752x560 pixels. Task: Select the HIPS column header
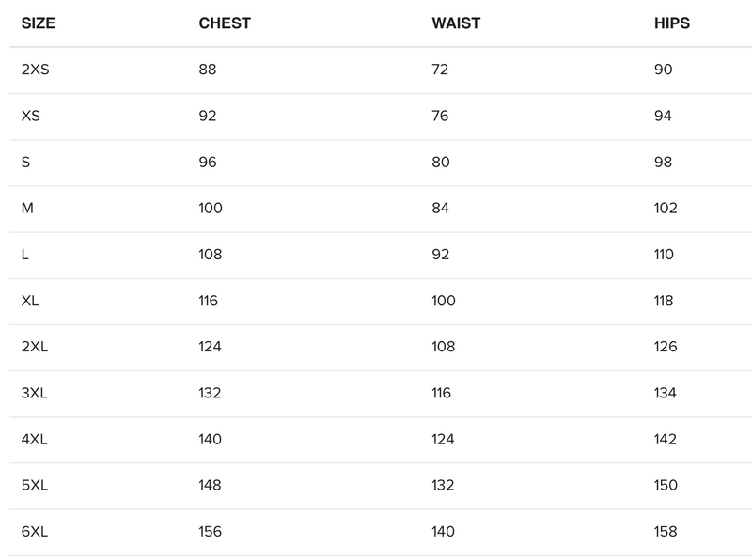click(x=672, y=23)
